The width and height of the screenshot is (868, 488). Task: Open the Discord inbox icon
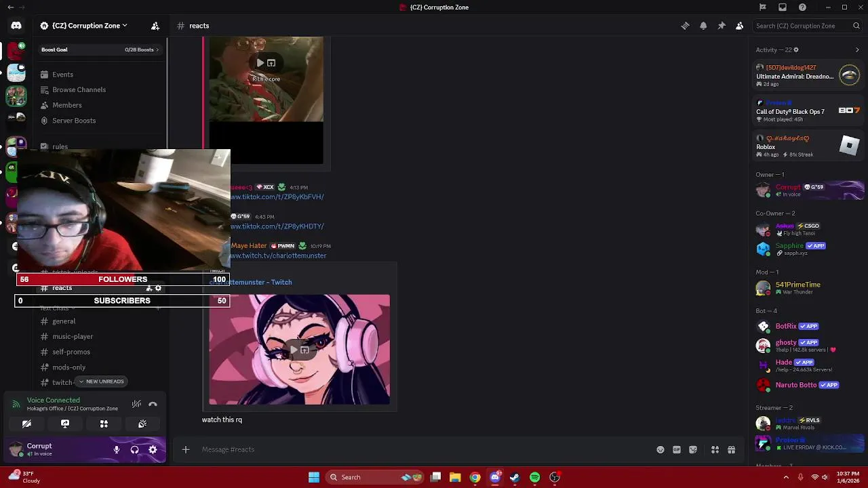click(x=783, y=7)
